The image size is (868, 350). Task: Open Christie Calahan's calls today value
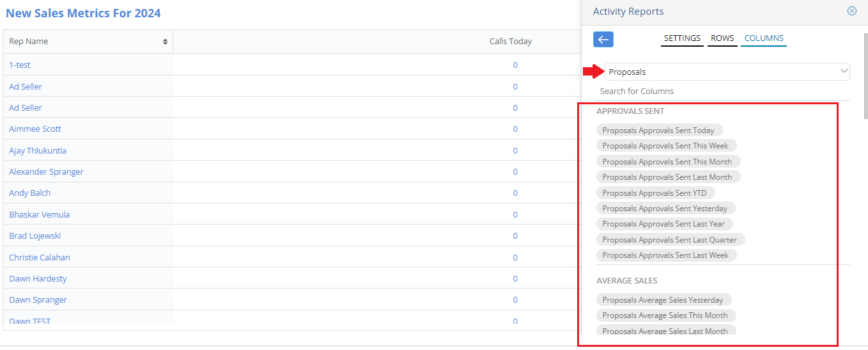tap(515, 257)
